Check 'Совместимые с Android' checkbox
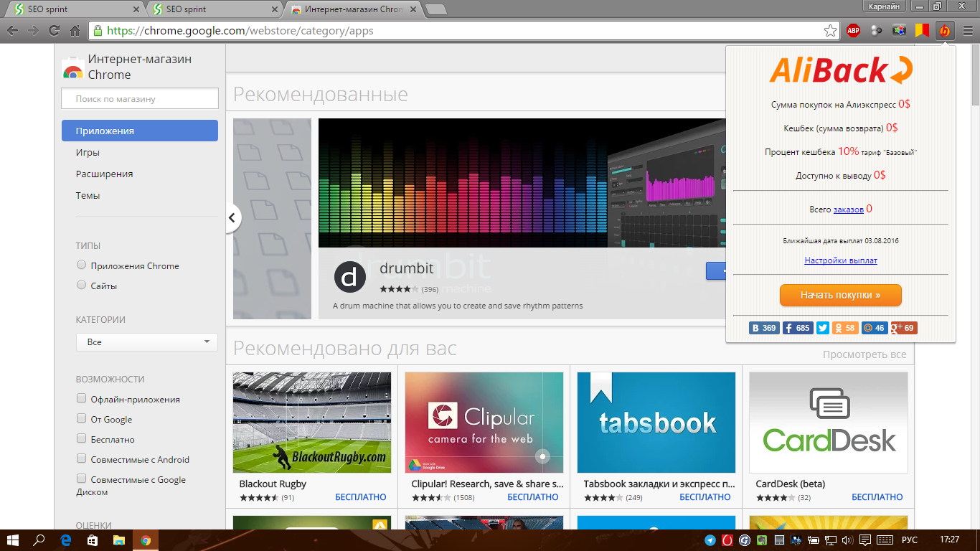The image size is (980, 551). [81, 458]
